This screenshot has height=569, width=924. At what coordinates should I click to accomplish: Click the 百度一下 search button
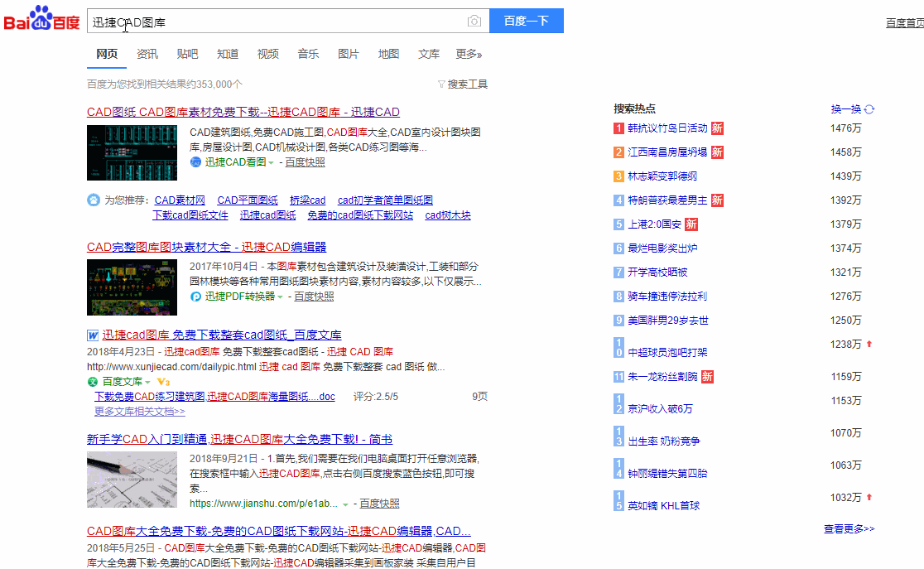(x=527, y=21)
